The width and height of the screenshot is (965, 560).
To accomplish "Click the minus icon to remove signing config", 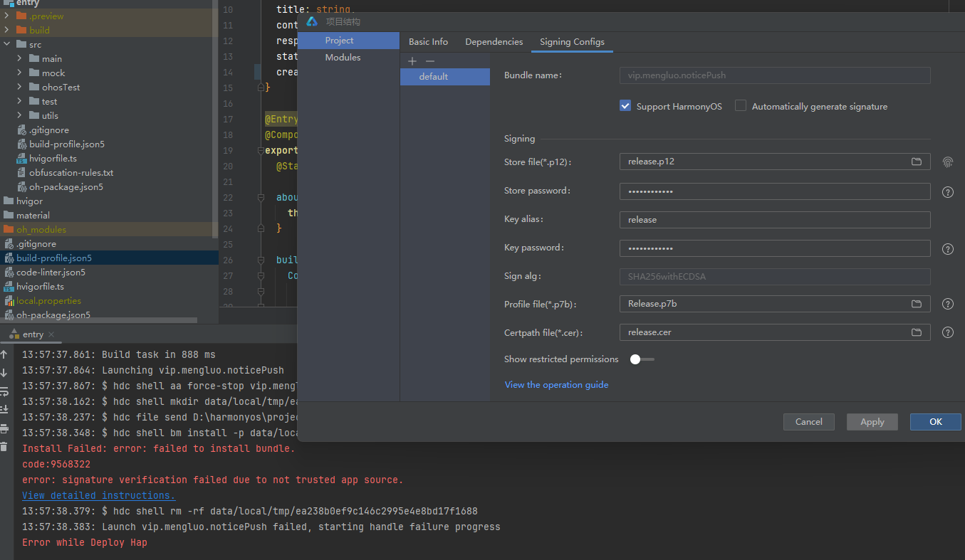I will 430,61.
